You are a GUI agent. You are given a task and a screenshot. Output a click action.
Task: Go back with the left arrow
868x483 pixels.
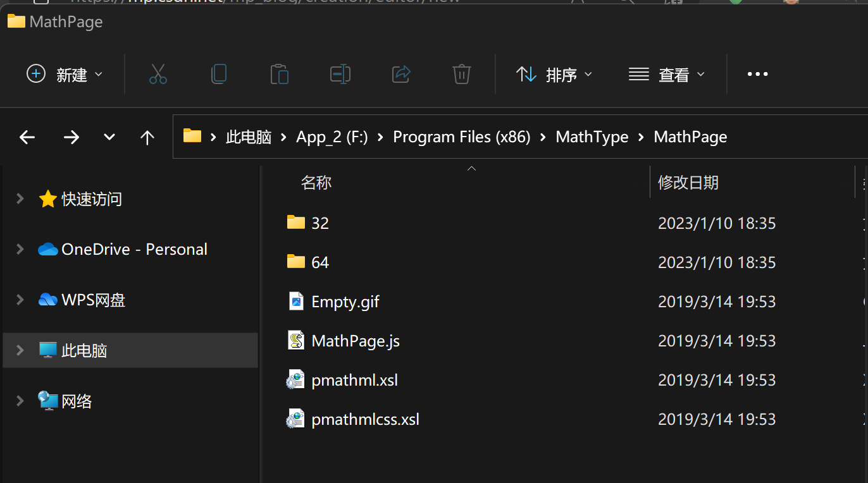tap(27, 137)
